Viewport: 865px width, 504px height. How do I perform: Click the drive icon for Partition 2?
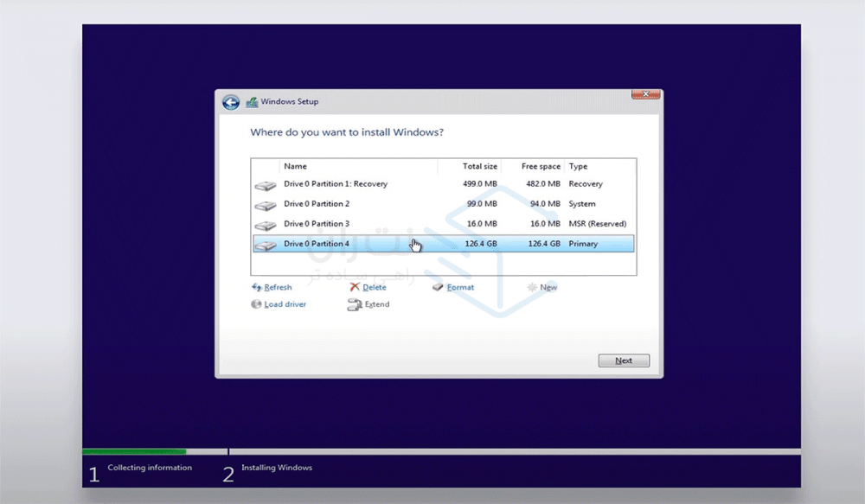(x=266, y=206)
